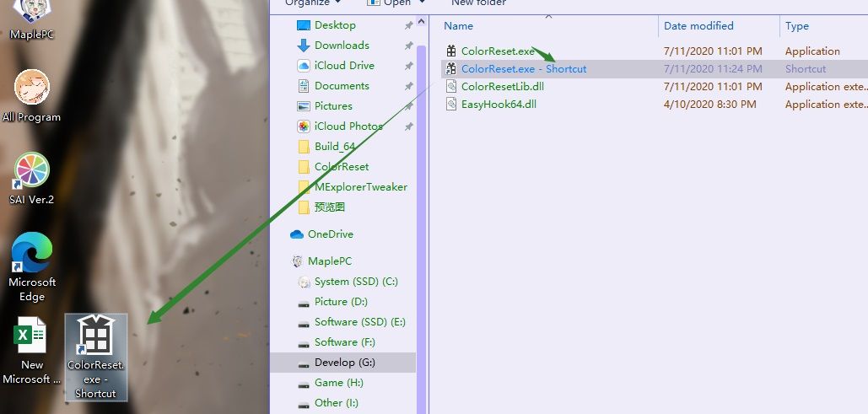Viewport: 868px width, 414px height.
Task: Click the System (SSD) (C:) drive icon
Action: (x=304, y=282)
